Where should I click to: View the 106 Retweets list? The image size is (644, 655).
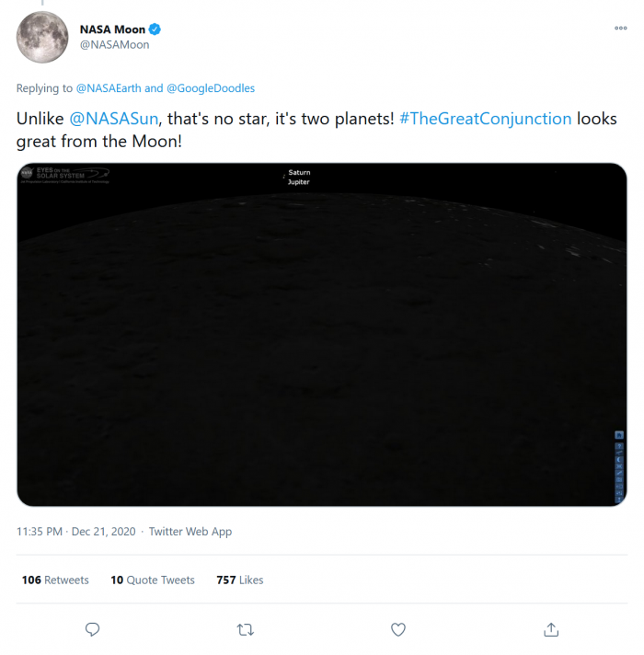click(55, 580)
